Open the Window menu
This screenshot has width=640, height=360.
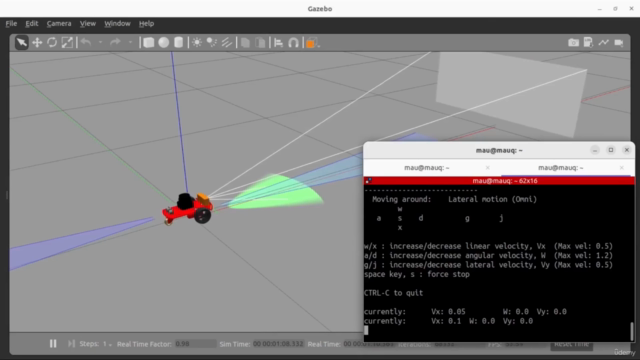[117, 24]
